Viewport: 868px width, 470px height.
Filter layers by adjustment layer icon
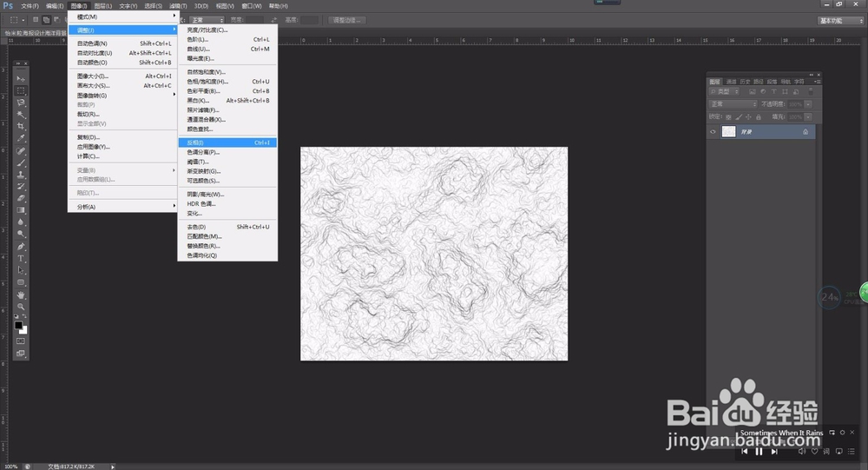[763, 91]
